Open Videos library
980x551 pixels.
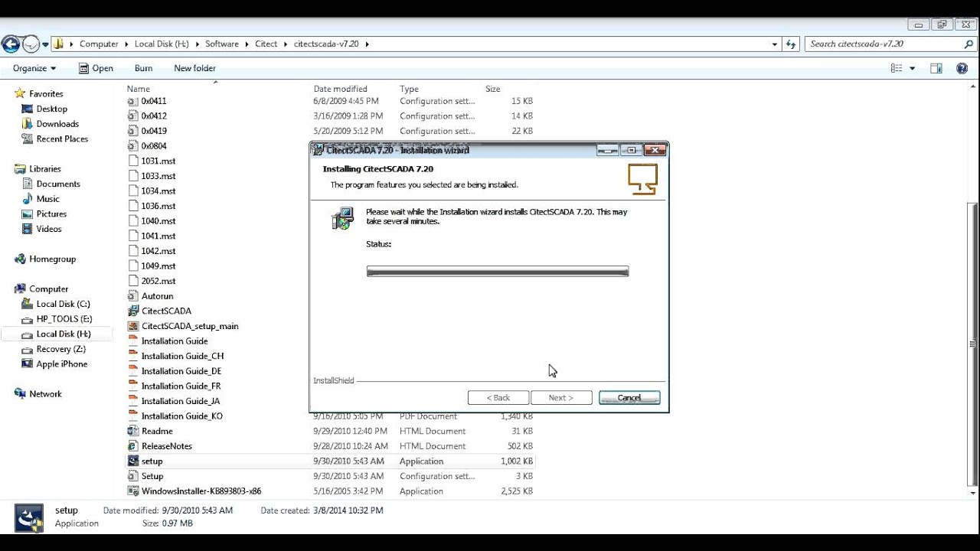[49, 229]
